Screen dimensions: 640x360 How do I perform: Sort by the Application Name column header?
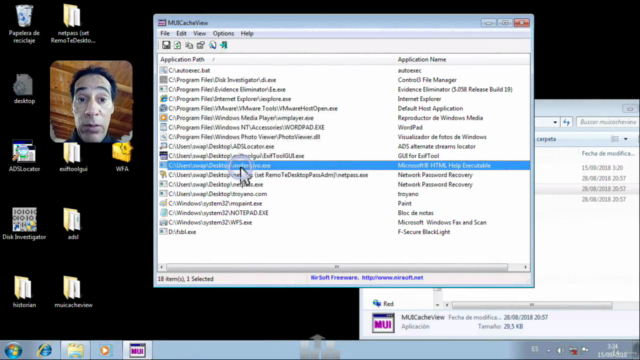point(462,60)
